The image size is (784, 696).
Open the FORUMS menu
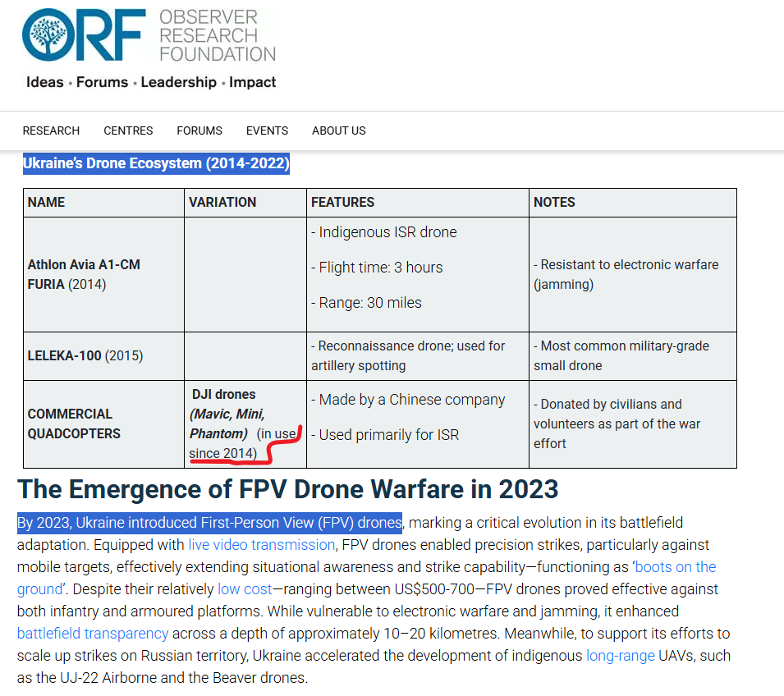point(199,130)
